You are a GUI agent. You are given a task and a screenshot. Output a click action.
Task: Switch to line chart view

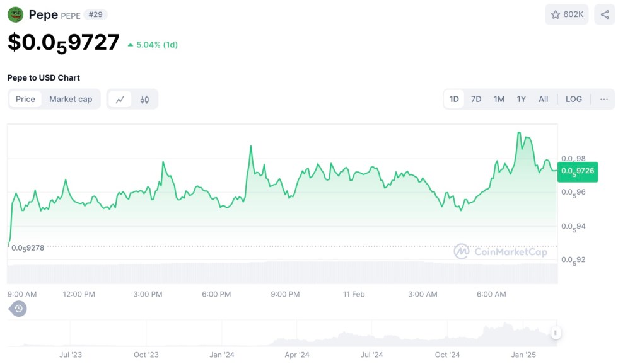tap(120, 100)
